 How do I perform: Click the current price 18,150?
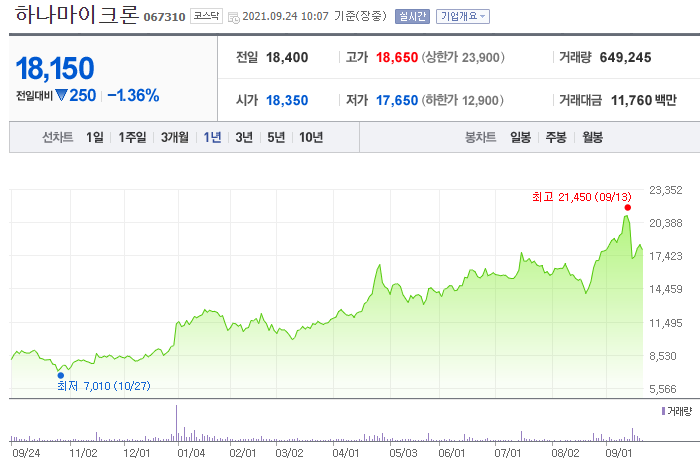click(x=55, y=68)
